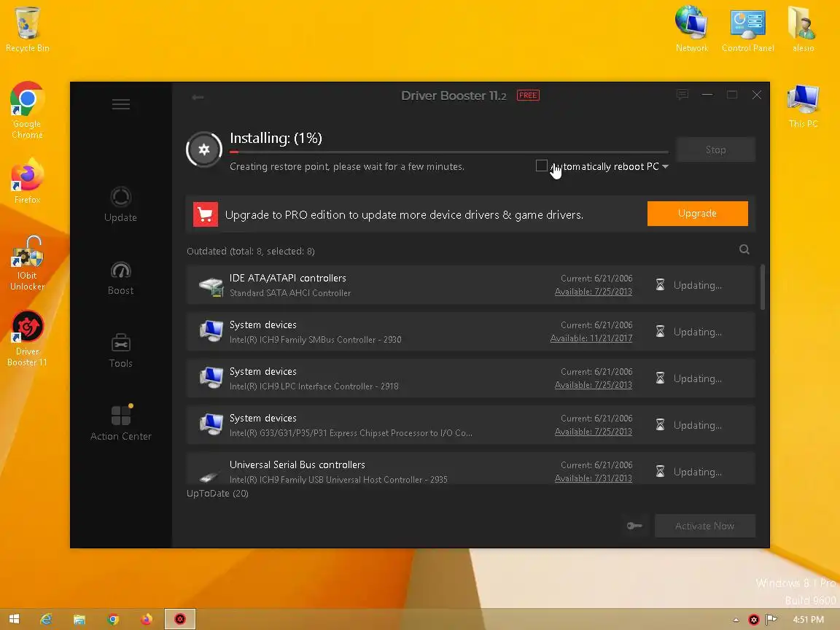Click the taskbar clock showing 4:51 PM
This screenshot has width=840, height=630.
(x=808, y=620)
